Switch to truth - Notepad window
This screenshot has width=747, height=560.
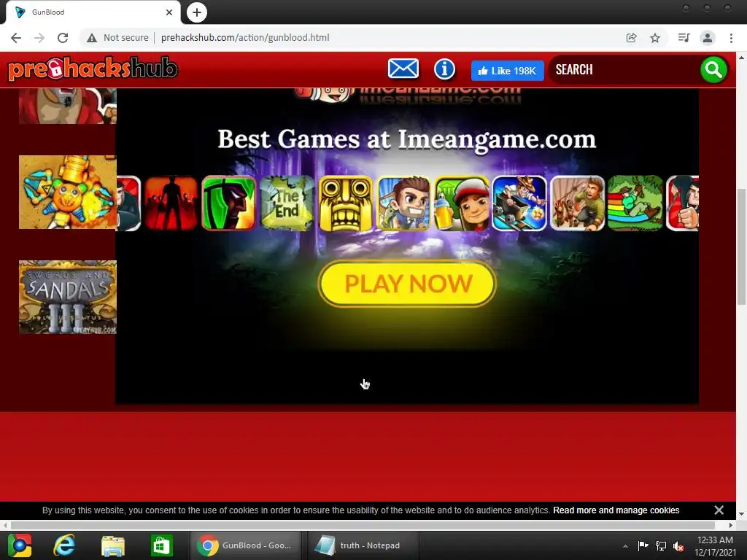(363, 545)
